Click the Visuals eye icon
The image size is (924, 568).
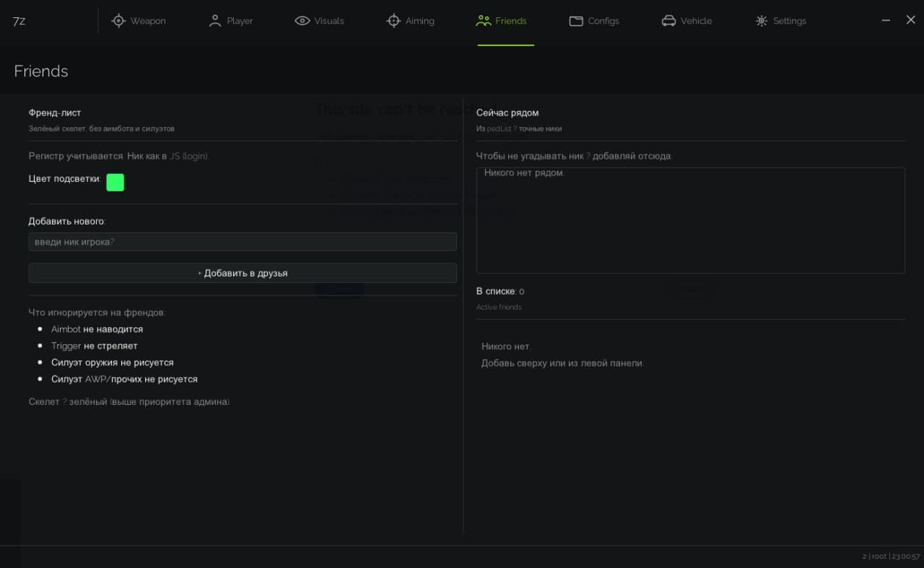302,21
